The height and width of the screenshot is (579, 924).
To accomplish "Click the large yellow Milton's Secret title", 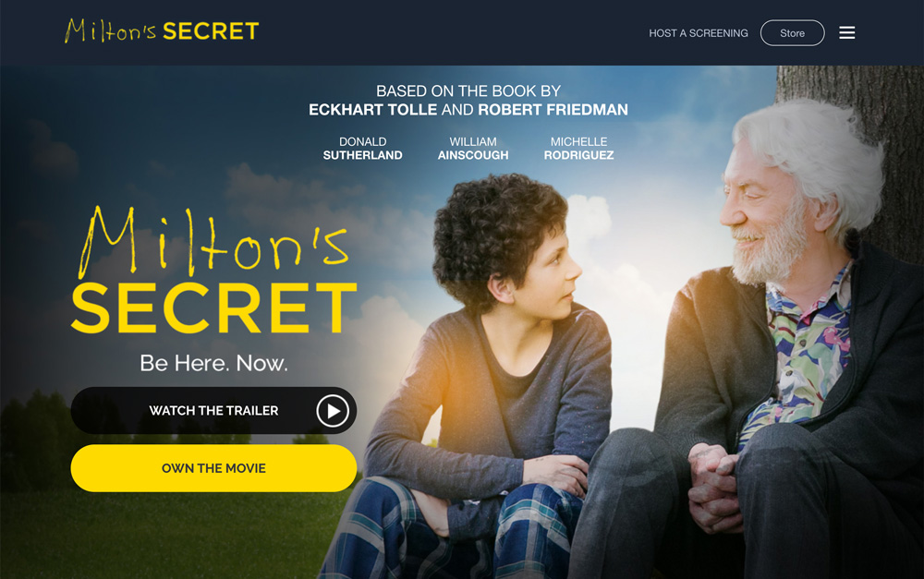I will (214, 271).
